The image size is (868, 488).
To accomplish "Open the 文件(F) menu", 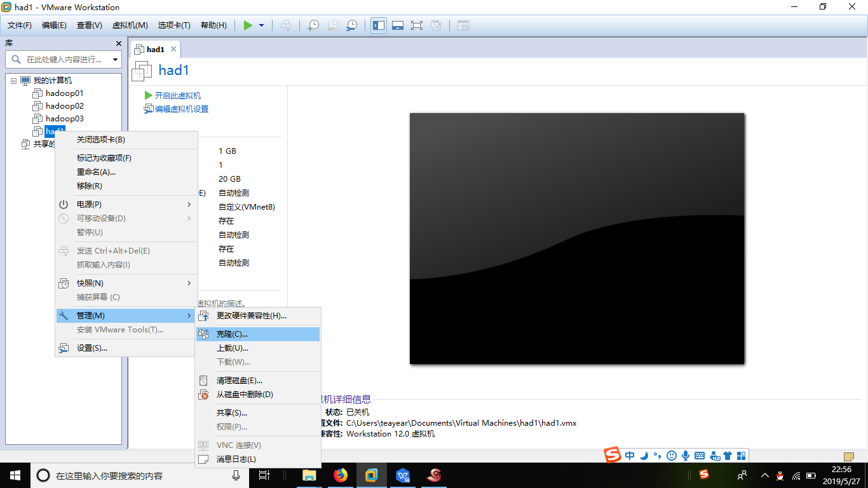I will [x=20, y=25].
